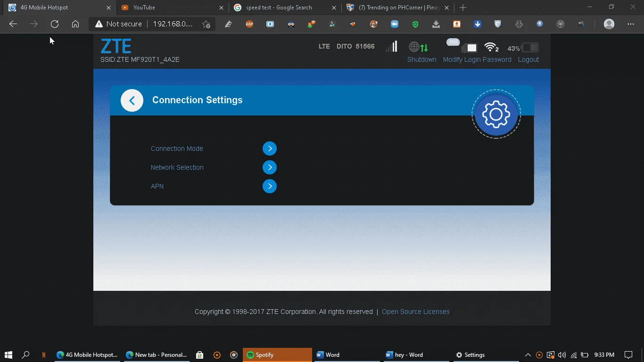
Task: Open Windows taskbar search
Action: tap(26, 355)
